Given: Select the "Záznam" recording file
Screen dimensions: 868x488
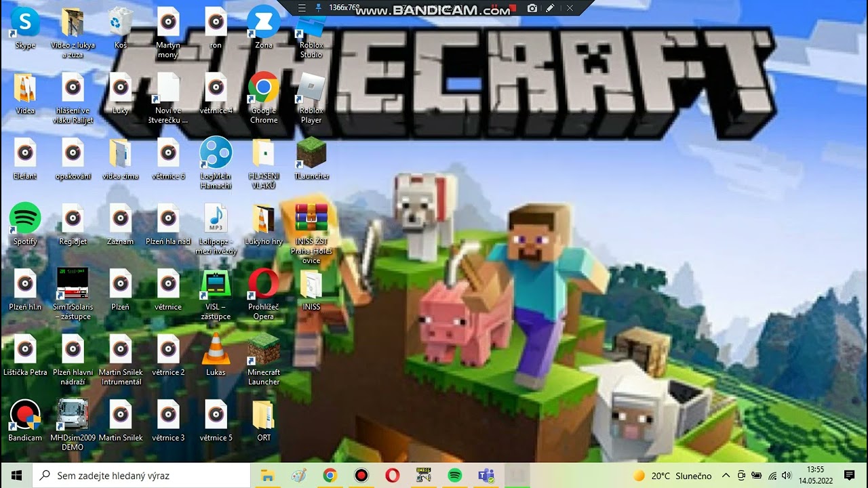Looking at the screenshot, I should click(x=120, y=224).
